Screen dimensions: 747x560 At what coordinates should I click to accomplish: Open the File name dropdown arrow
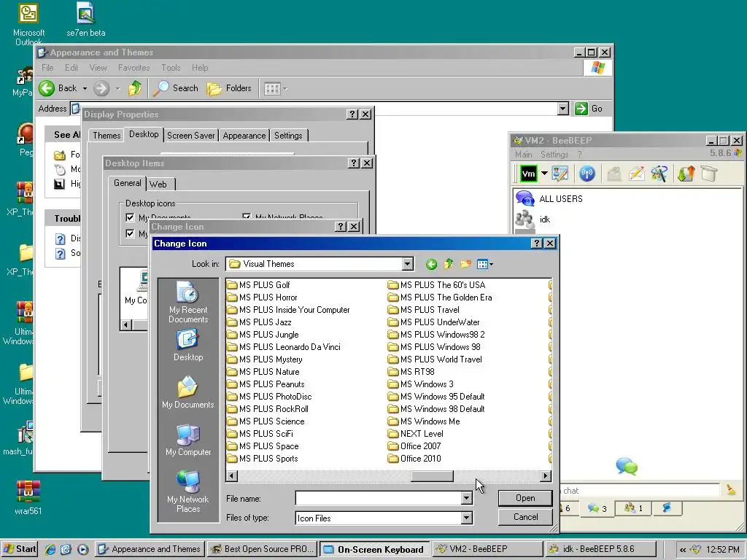pyautogui.click(x=467, y=498)
